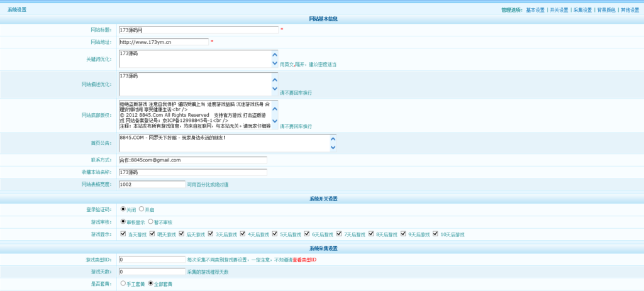Viewport: 644px width, 291px height.
Task: Open the 其他设置 management link
Action: 630,10
